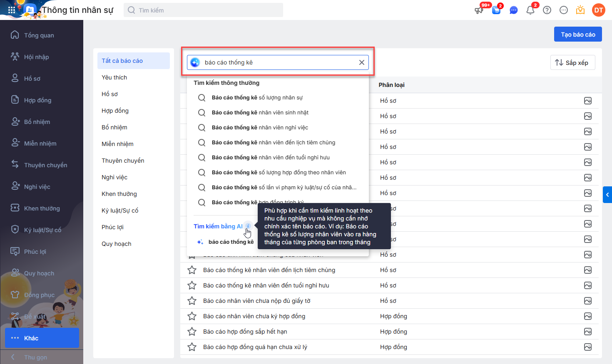
Task: Open chart icon for Báo cáo hợp đồng sắp hết hạn
Action: pyautogui.click(x=588, y=332)
